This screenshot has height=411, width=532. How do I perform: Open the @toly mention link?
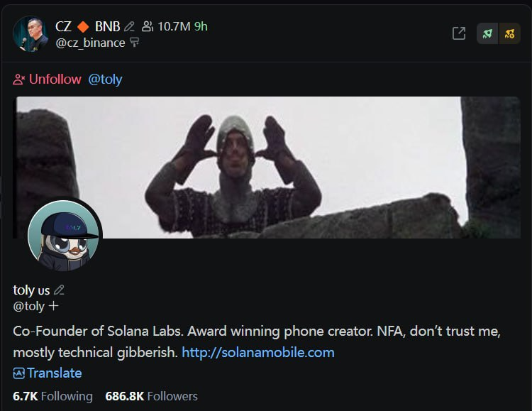(105, 80)
